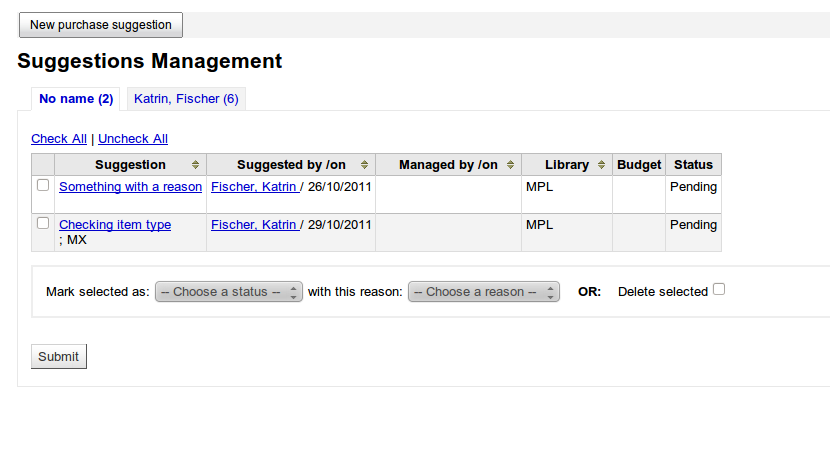Check the 'Checking item type' row checkbox
Image resolution: width=830 pixels, height=449 pixels.
[x=43, y=223]
